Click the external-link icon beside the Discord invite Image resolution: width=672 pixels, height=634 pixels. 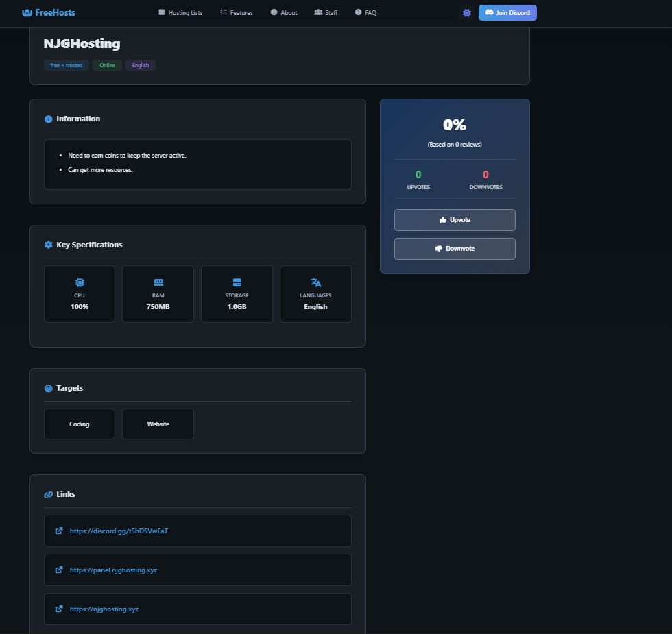click(58, 531)
